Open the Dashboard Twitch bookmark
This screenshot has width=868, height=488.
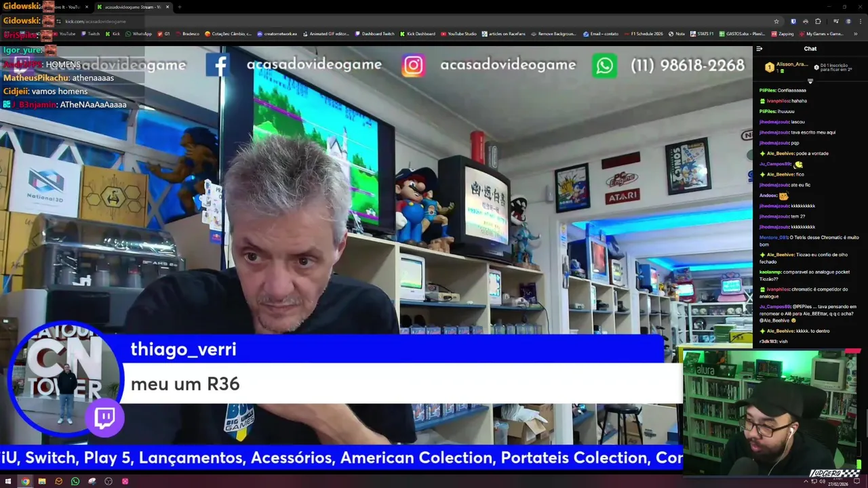pos(374,33)
